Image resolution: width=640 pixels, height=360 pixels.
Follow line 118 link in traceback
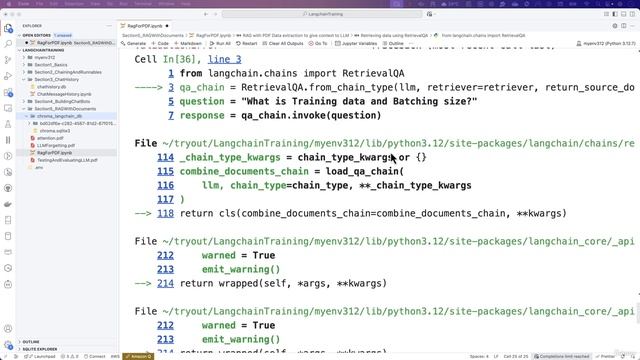pos(165,213)
